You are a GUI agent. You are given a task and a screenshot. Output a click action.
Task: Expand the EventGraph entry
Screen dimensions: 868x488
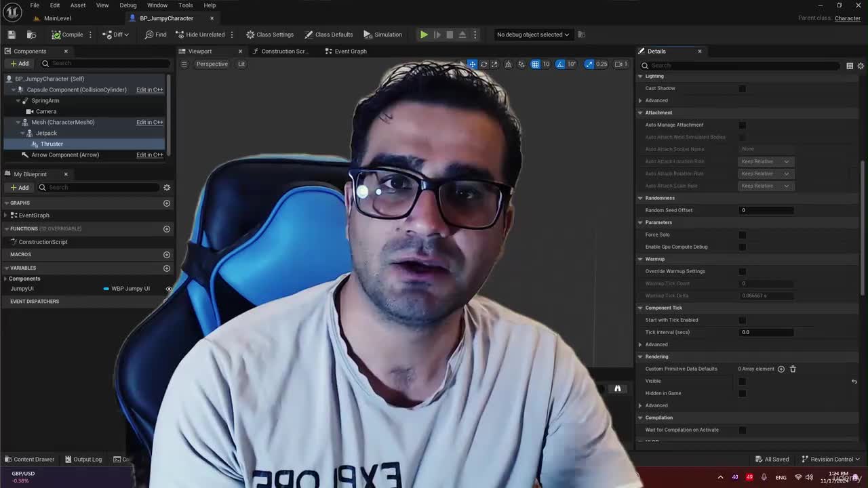click(x=7, y=215)
